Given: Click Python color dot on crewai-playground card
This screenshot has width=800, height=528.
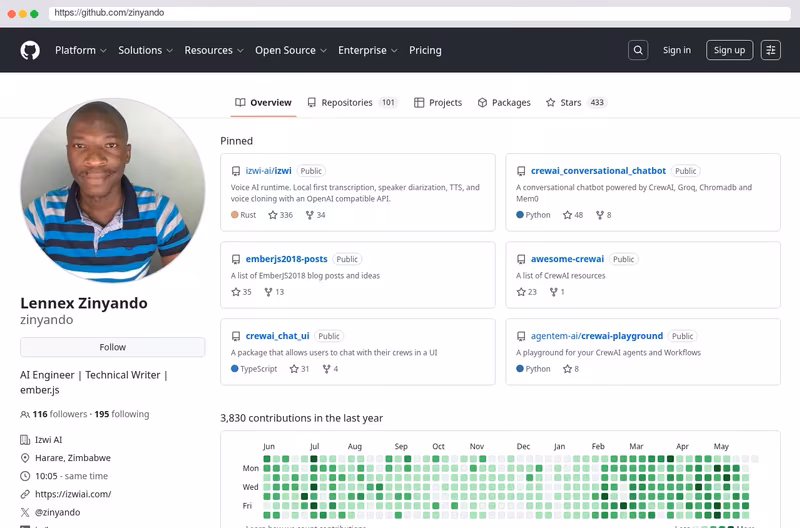Looking at the screenshot, I should tap(520, 368).
